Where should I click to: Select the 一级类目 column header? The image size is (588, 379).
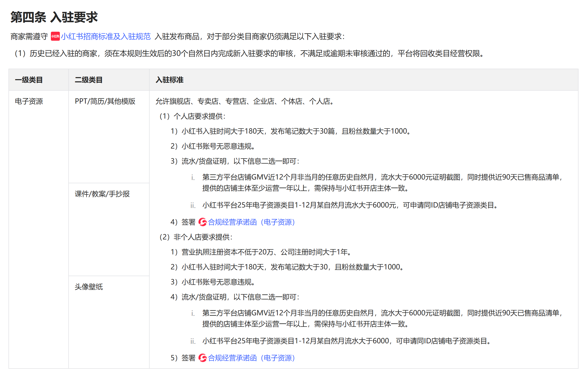pos(29,80)
